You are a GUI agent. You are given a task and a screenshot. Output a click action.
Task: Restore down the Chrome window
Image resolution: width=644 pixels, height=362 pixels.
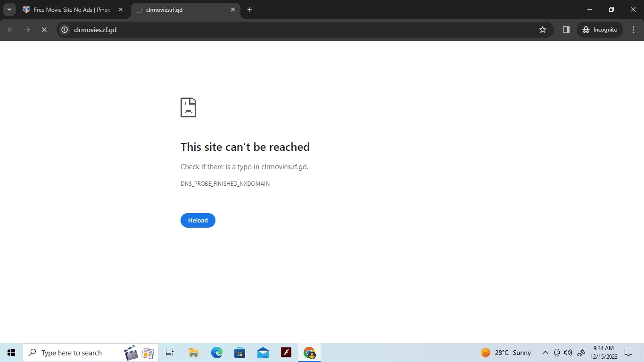611,9
